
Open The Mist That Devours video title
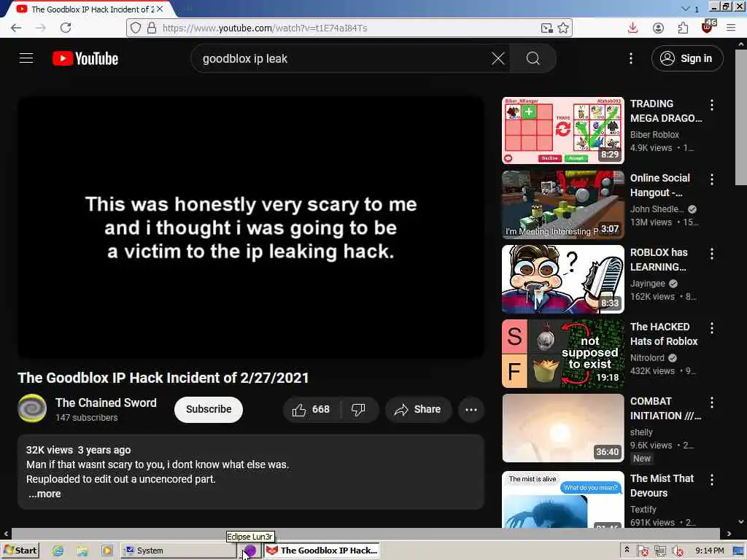[x=662, y=485]
